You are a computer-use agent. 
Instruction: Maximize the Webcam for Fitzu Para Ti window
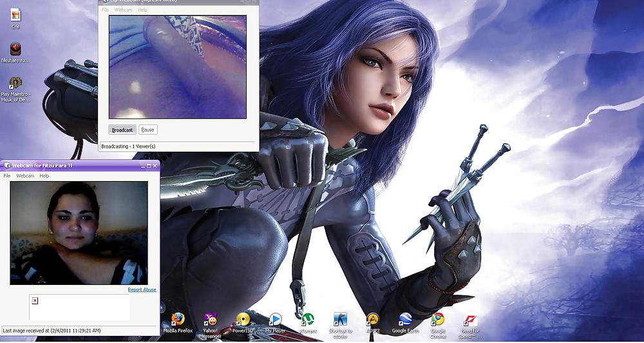(x=149, y=166)
